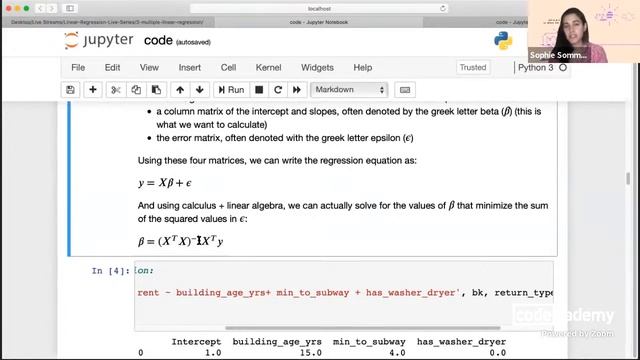This screenshot has width=640, height=360.
Task: Click the Python 3 kernel name
Action: tap(536, 67)
